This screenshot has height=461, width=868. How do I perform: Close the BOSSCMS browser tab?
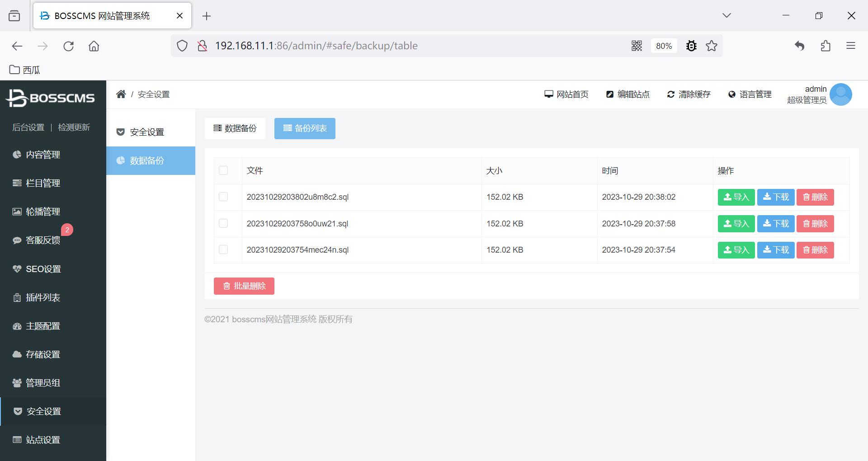pos(179,16)
